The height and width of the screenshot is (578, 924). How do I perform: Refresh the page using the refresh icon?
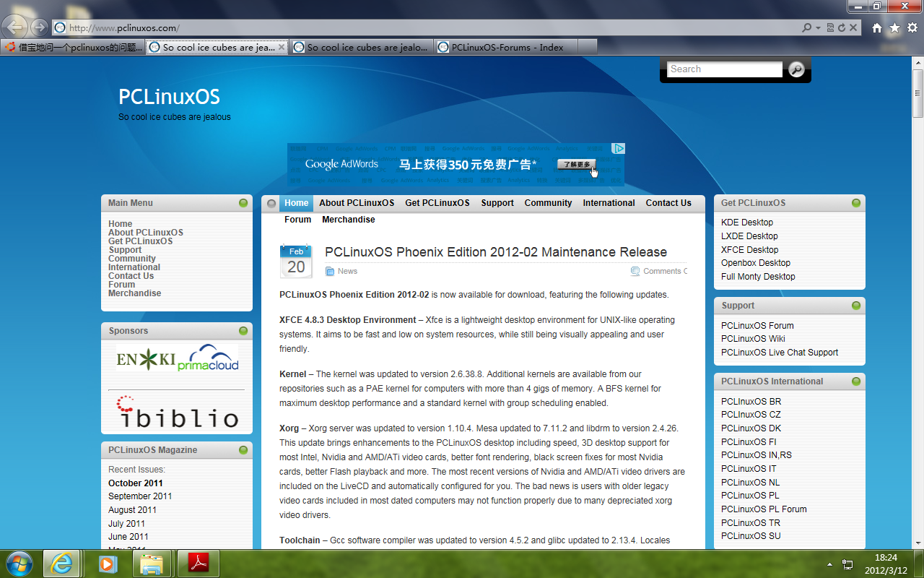[x=842, y=28]
